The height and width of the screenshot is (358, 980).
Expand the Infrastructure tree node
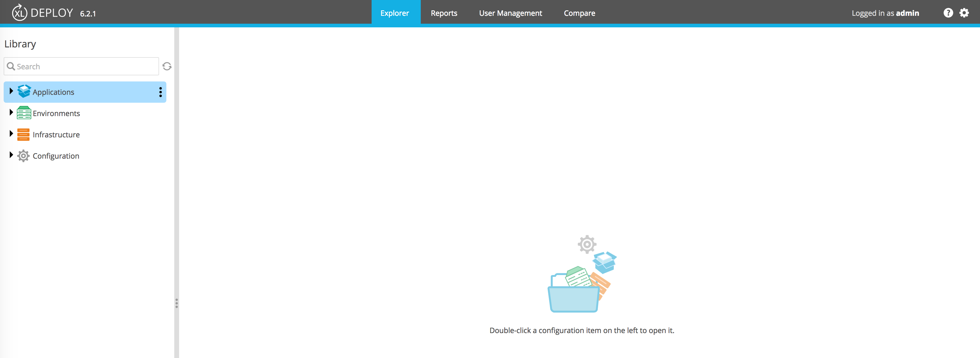tap(11, 134)
